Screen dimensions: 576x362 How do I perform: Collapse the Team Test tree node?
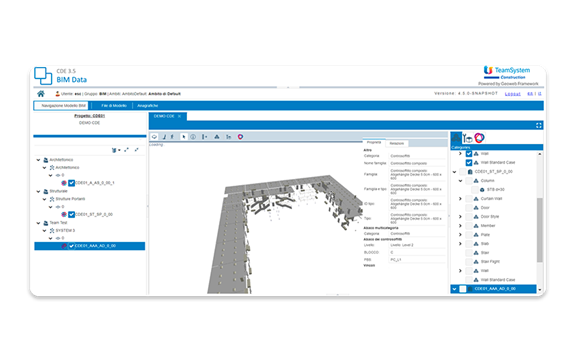(38, 223)
